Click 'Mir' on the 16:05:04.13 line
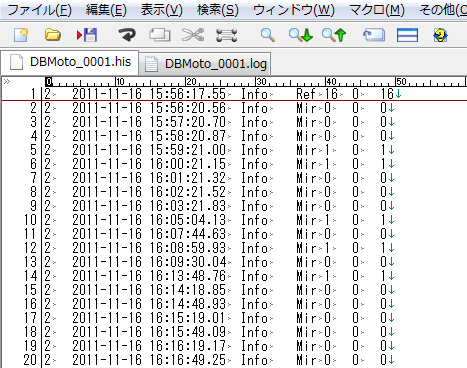Viewport: 467px width, 368px height. click(x=306, y=220)
